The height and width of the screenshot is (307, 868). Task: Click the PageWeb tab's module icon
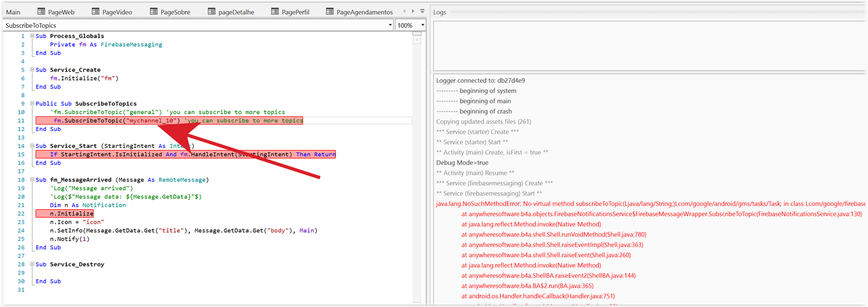[x=41, y=12]
